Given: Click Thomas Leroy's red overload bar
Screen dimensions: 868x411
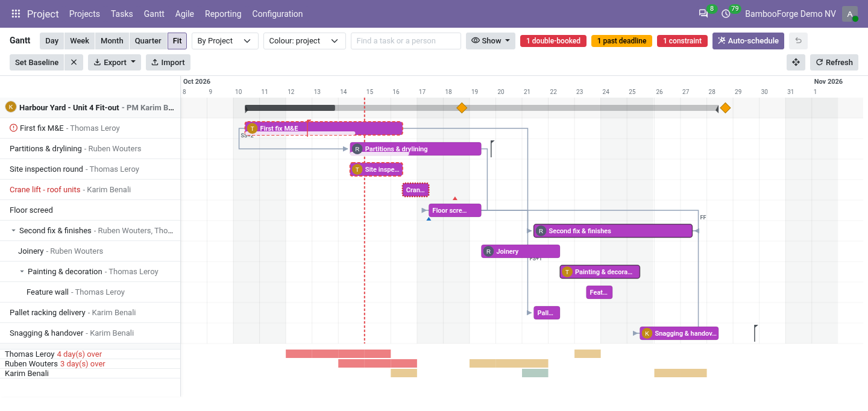Looking at the screenshot, I should pyautogui.click(x=338, y=354).
